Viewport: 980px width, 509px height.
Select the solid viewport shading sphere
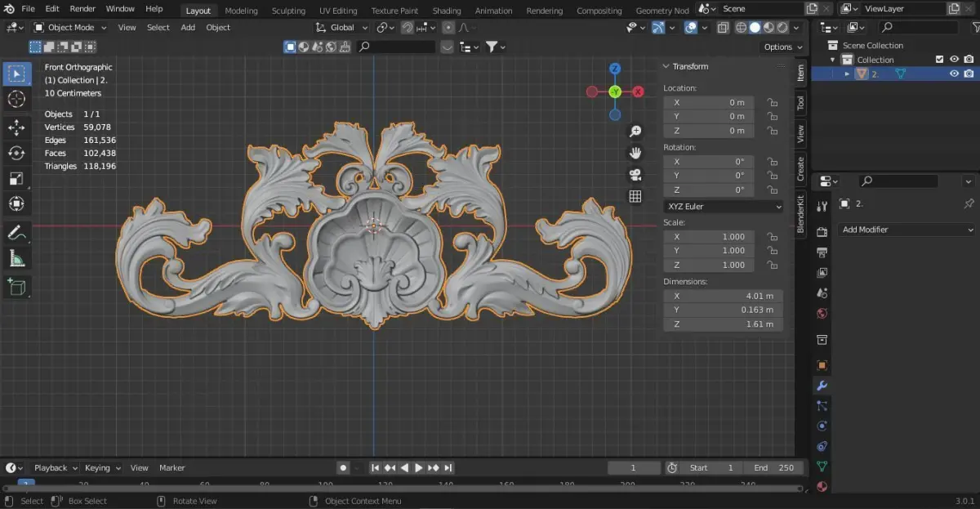755,27
